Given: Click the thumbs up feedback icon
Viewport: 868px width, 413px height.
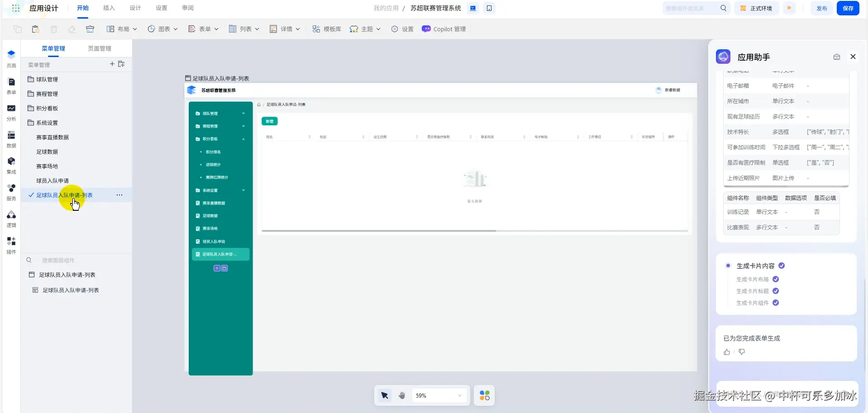Looking at the screenshot, I should pyautogui.click(x=727, y=352).
